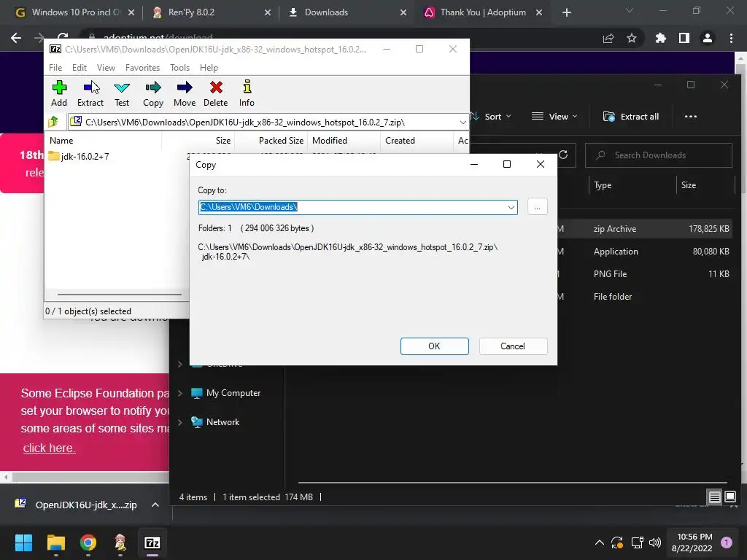The width and height of the screenshot is (747, 560).
Task: Expand the My Computer tree node
Action: click(x=180, y=393)
